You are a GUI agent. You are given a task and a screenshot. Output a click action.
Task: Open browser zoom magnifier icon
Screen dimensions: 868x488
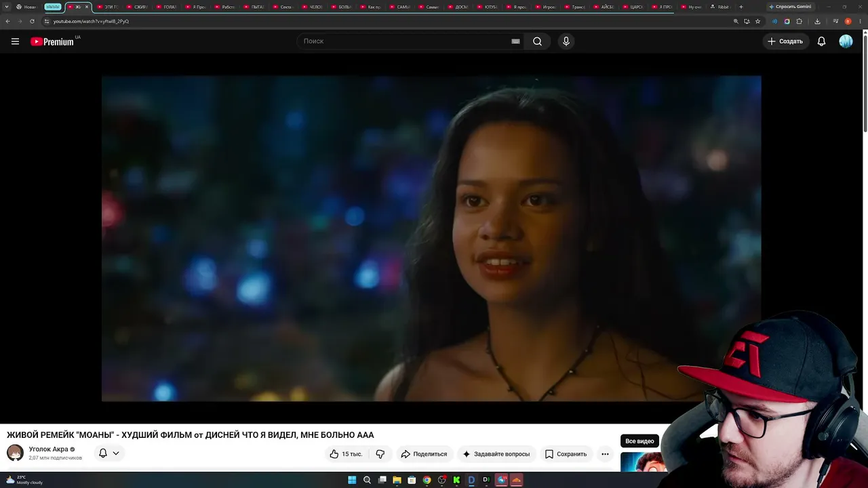click(x=736, y=21)
